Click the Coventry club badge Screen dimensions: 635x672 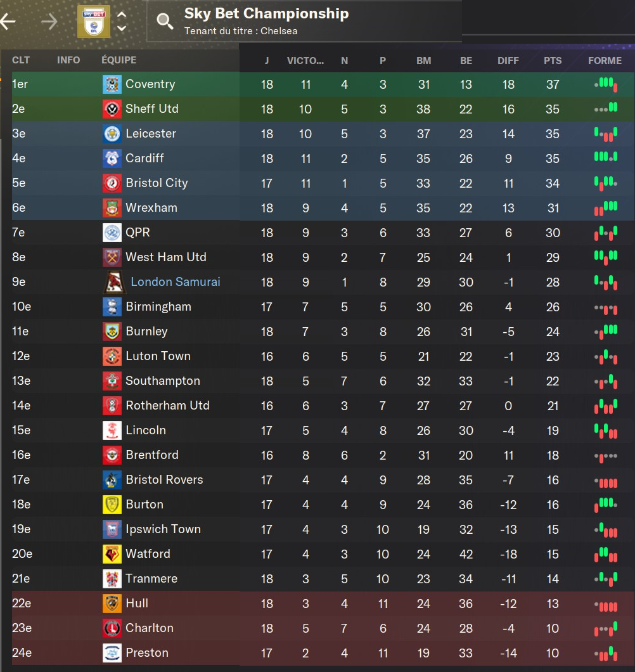pyautogui.click(x=112, y=84)
